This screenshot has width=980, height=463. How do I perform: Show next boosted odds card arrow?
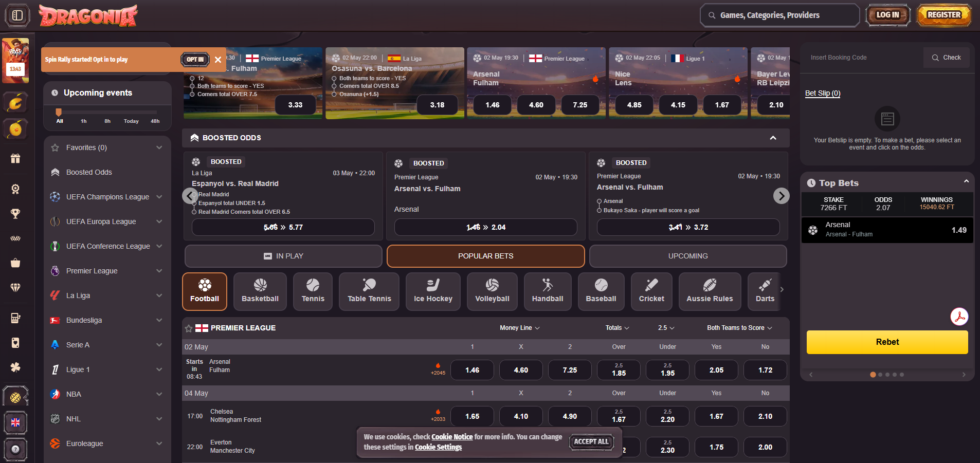coord(782,196)
